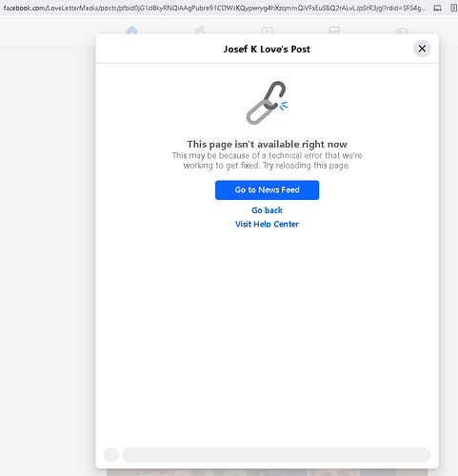
Task: Open the Marketplace icon in navigation
Action: tap(334, 30)
